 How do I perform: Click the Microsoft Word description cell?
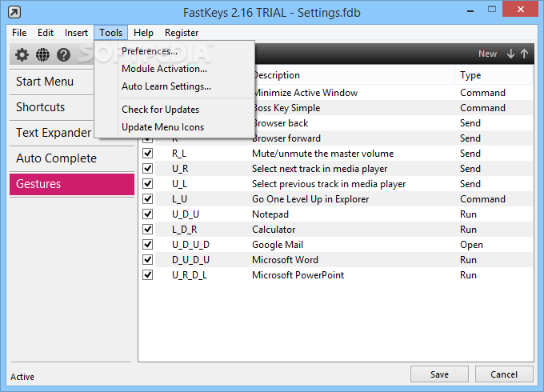285,260
